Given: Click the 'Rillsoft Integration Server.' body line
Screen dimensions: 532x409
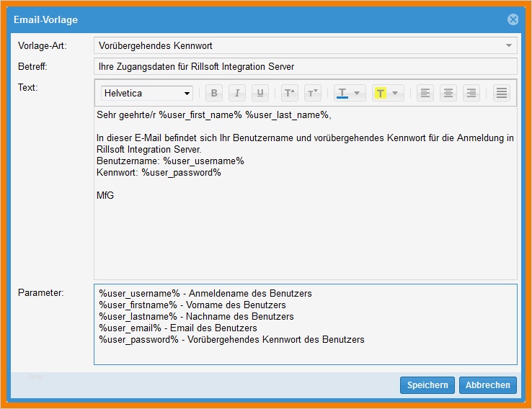Looking at the screenshot, I should pos(149,150).
